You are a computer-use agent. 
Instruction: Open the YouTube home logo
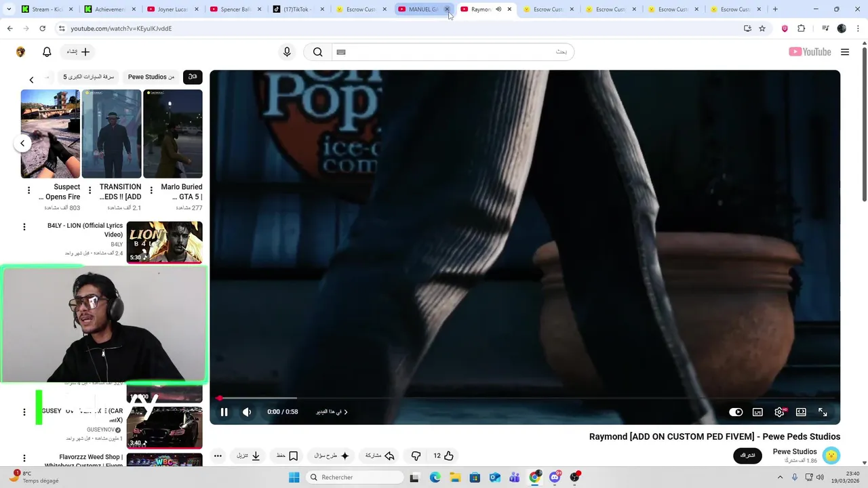pyautogui.click(x=810, y=52)
